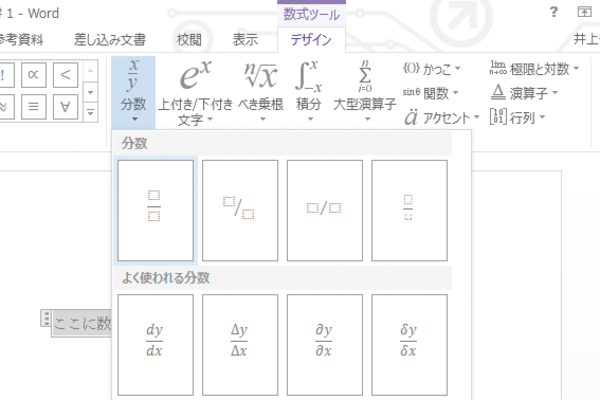The width and height of the screenshot is (600, 400).
Task: Open the 行列 matrix dropdown
Action: click(517, 118)
